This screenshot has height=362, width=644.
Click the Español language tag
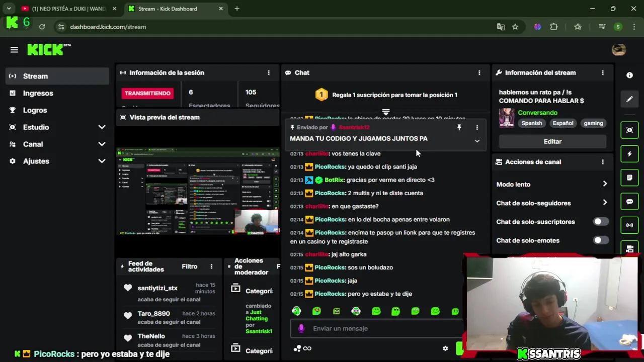(x=563, y=123)
